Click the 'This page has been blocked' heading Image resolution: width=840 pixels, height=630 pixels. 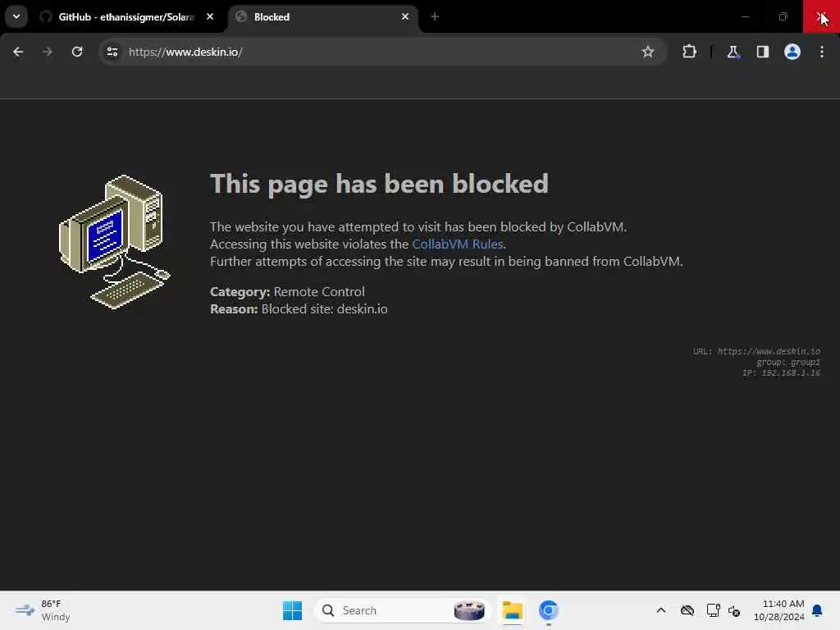pos(379,184)
